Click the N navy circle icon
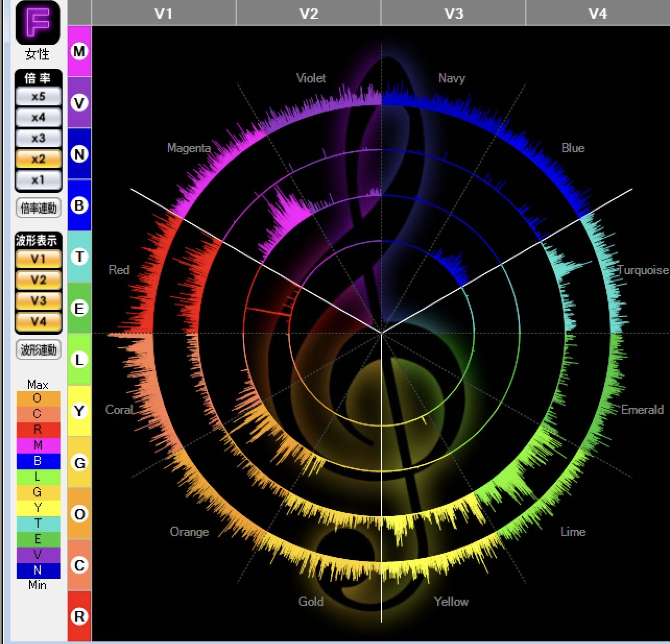The height and width of the screenshot is (644, 670). (79, 154)
